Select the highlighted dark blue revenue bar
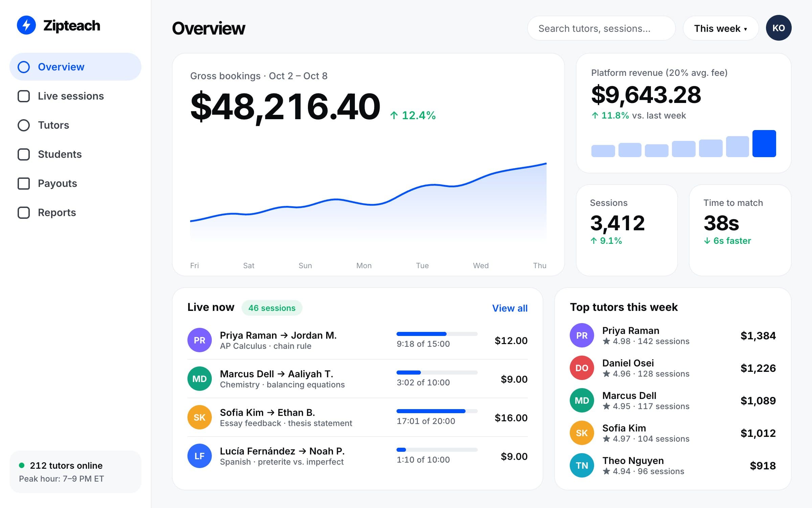 (x=764, y=144)
